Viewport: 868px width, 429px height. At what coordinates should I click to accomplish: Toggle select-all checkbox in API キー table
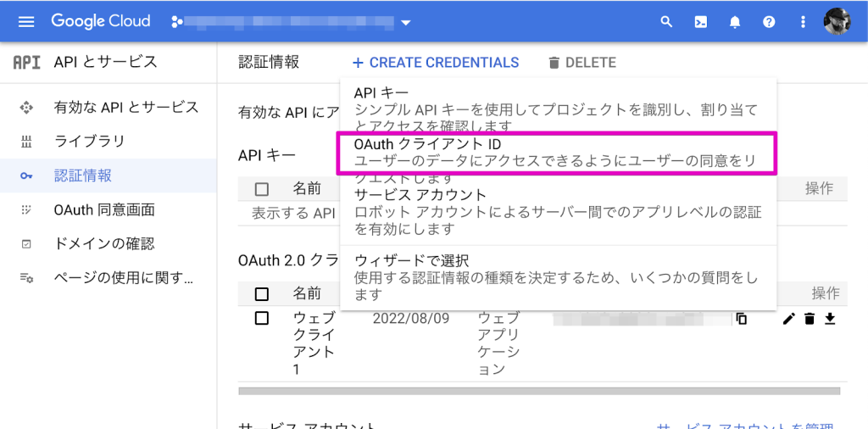point(262,189)
